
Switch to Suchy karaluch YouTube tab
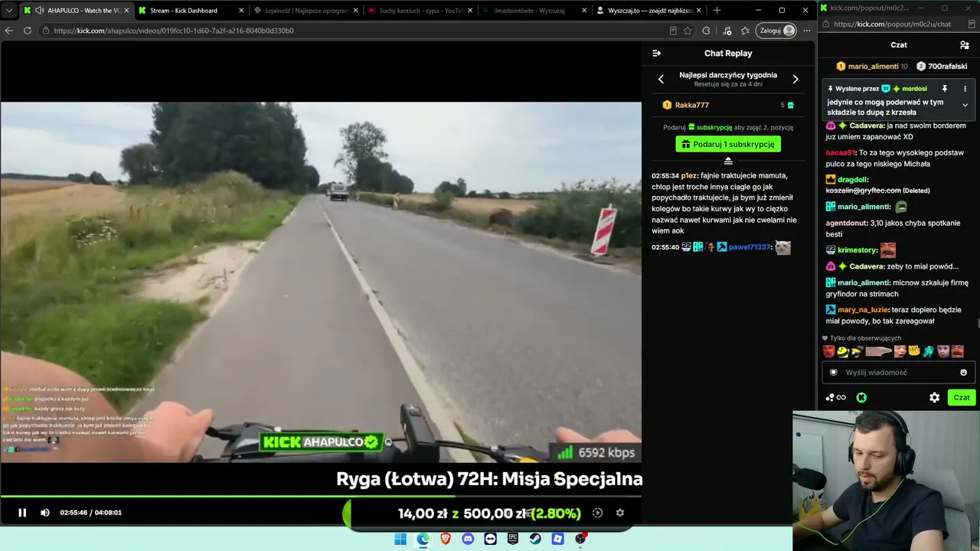421,11
